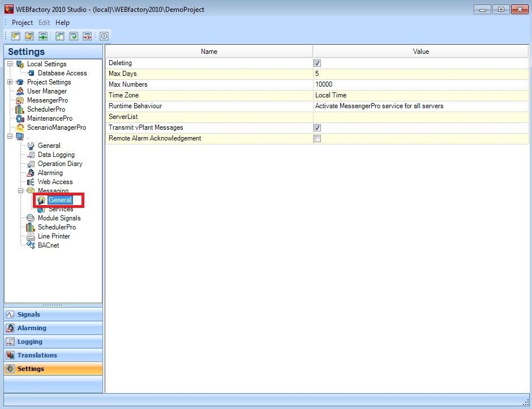Expand the Project Settings tree node

coord(10,82)
